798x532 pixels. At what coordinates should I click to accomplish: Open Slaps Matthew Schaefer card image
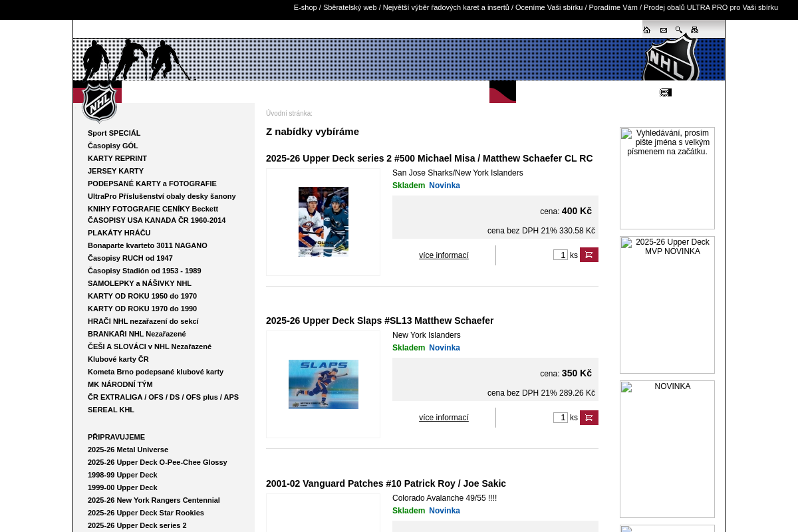tap(323, 384)
